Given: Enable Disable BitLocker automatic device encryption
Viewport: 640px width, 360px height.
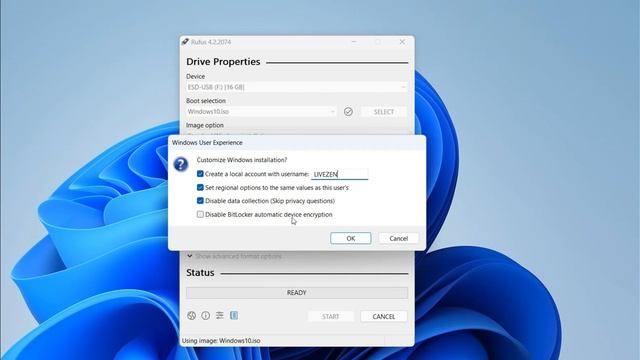Looking at the screenshot, I should (x=200, y=214).
